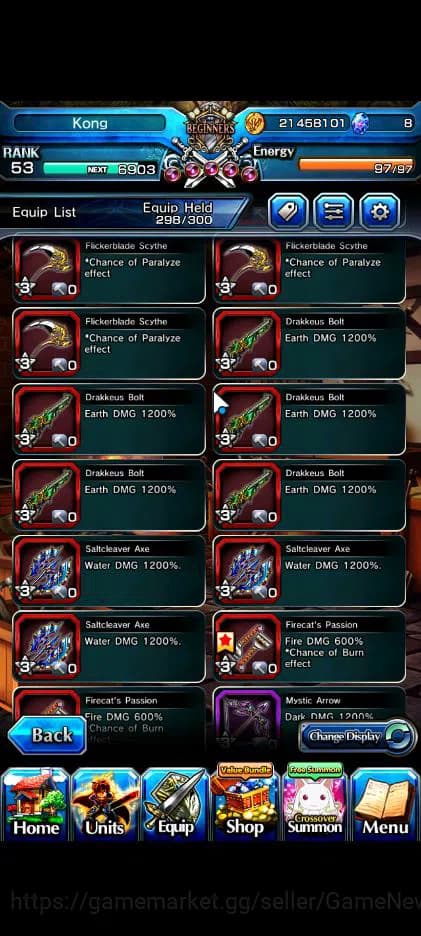
Task: Tap the orange Energy bar
Action: tap(356, 164)
